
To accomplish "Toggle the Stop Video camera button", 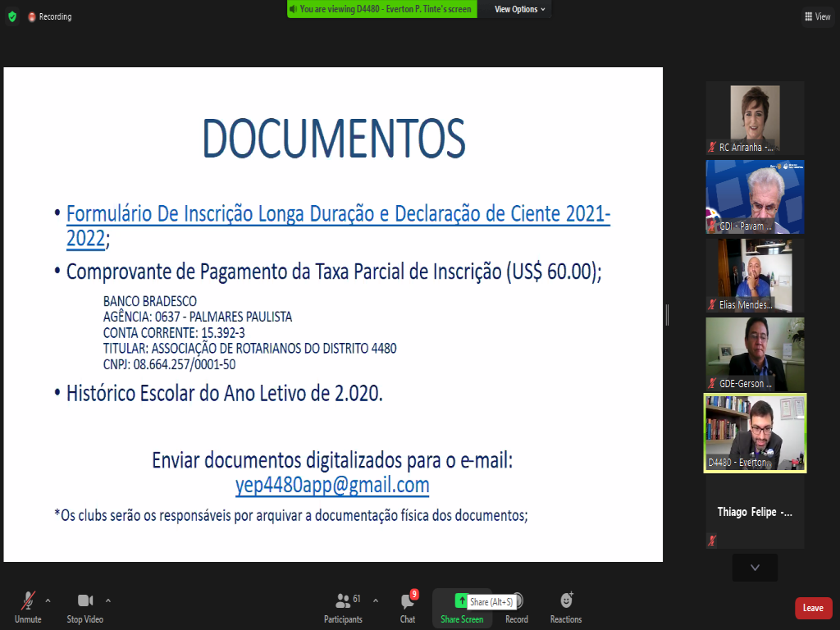I will pyautogui.click(x=85, y=601).
